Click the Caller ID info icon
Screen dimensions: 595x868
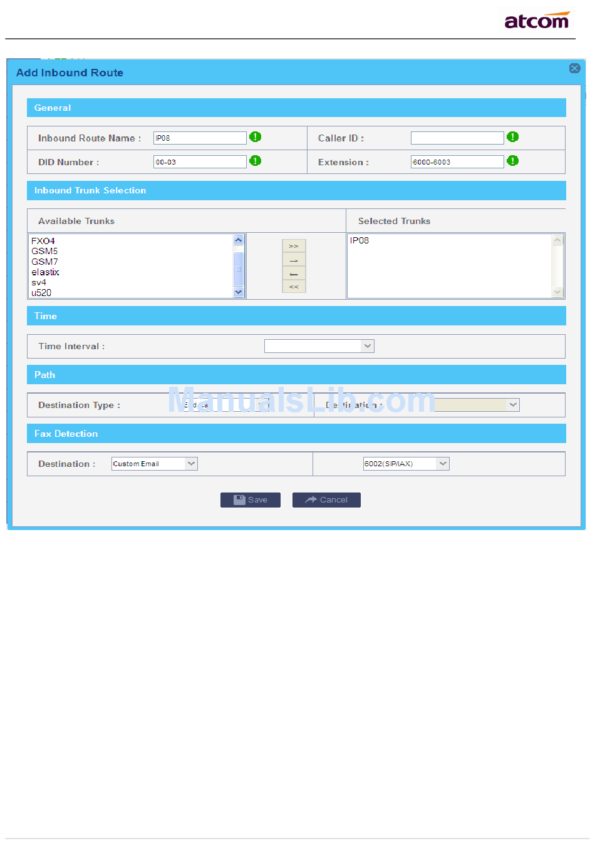point(513,137)
